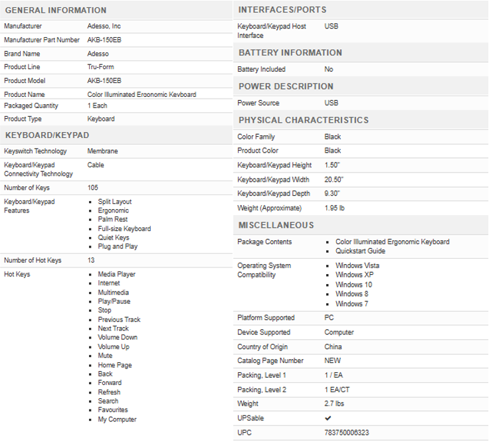489x448 pixels.
Task: Select the Keyboard/Keypad Depth value 9.30"
Action: pos(332,193)
